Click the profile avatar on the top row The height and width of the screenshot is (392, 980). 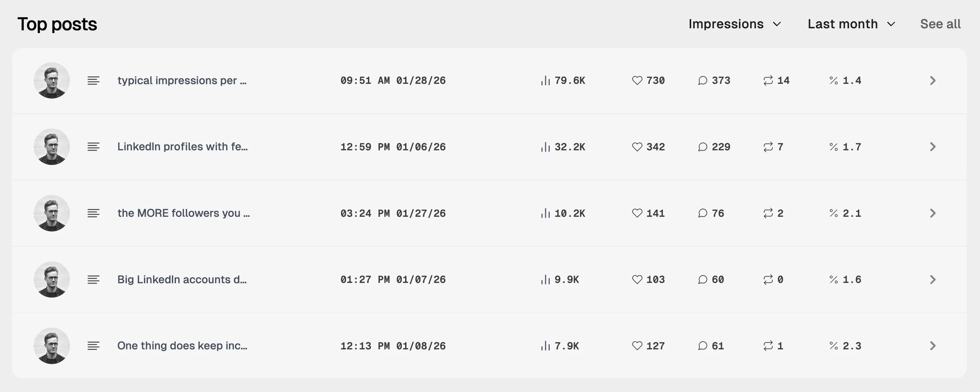(52, 80)
